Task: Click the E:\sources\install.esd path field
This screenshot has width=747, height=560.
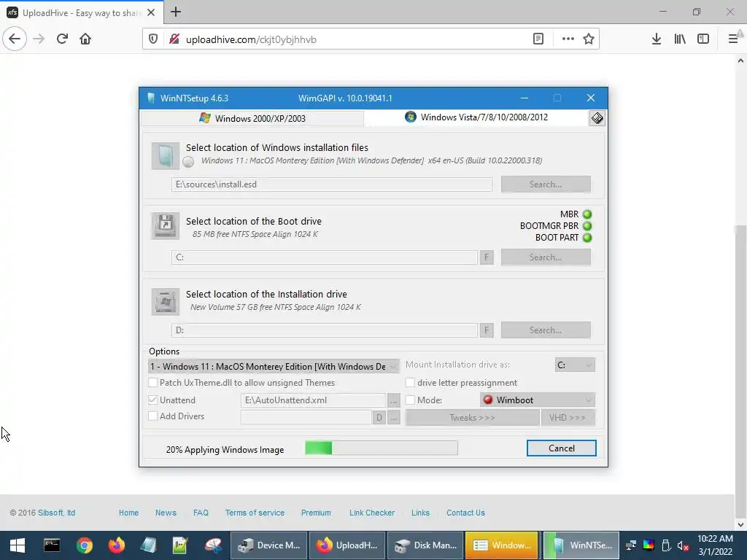Action: [x=332, y=184]
